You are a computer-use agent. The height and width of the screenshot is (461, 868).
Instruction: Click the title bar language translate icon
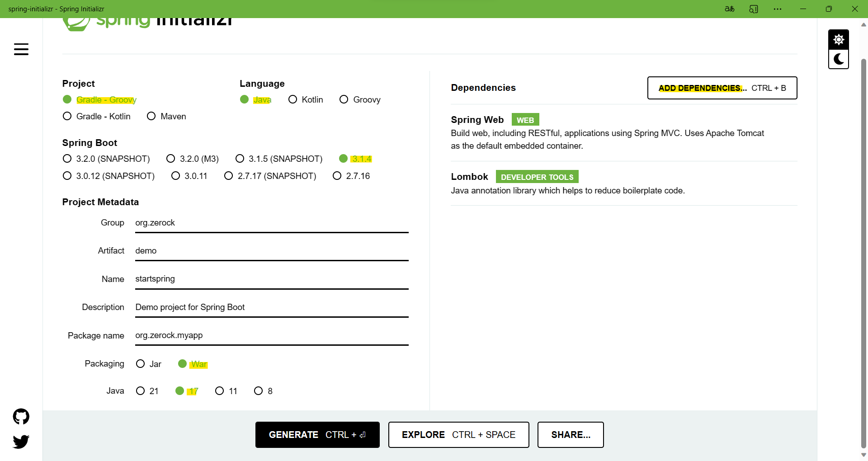click(x=729, y=9)
